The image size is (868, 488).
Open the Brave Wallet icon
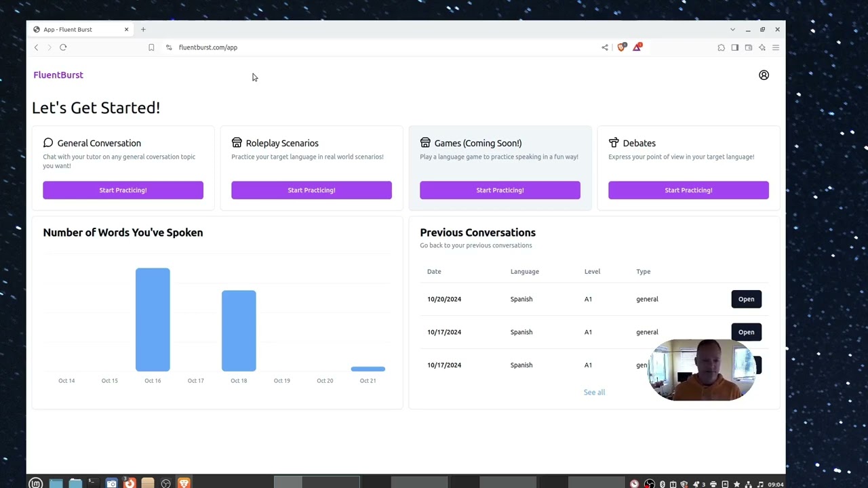(749, 47)
